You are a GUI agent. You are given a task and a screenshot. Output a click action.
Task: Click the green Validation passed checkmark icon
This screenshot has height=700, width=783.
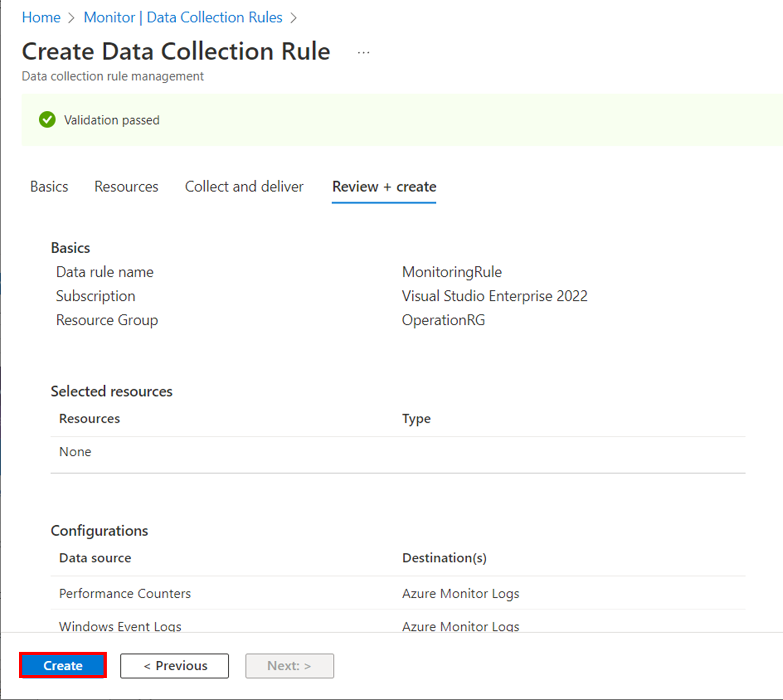47,119
